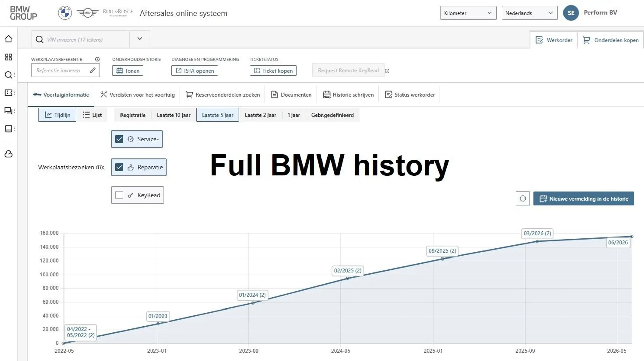Click the VIN search magnifier icon

pyautogui.click(x=39, y=39)
